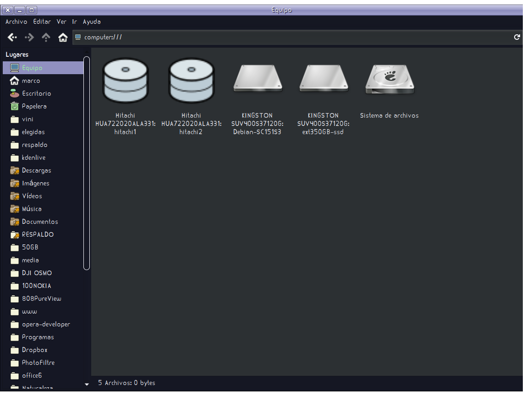Open Música in the sidebar
The image size is (532, 396).
point(43,209)
